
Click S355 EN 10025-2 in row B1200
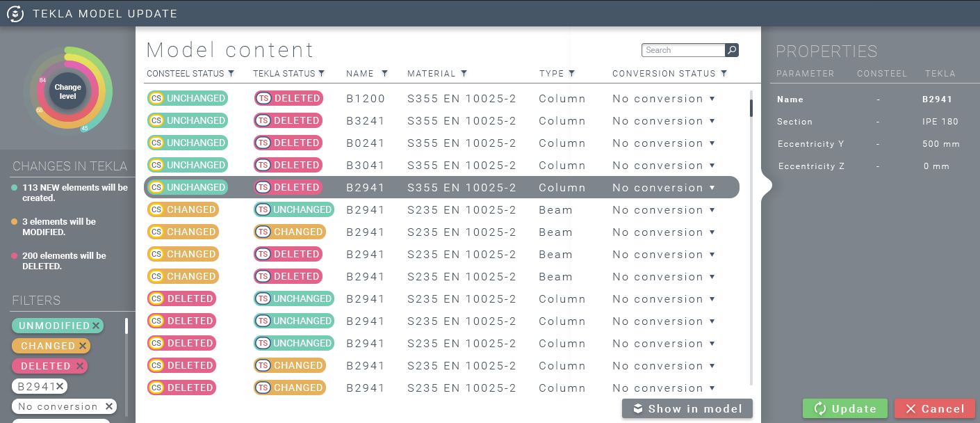pyautogui.click(x=462, y=99)
